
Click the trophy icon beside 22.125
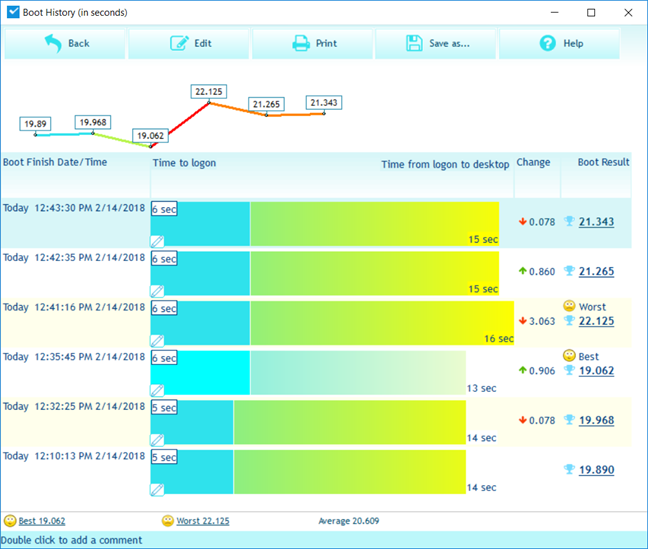(569, 320)
